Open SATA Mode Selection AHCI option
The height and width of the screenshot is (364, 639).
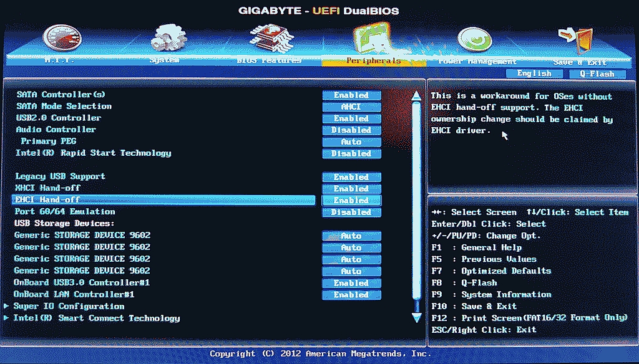[x=352, y=107]
